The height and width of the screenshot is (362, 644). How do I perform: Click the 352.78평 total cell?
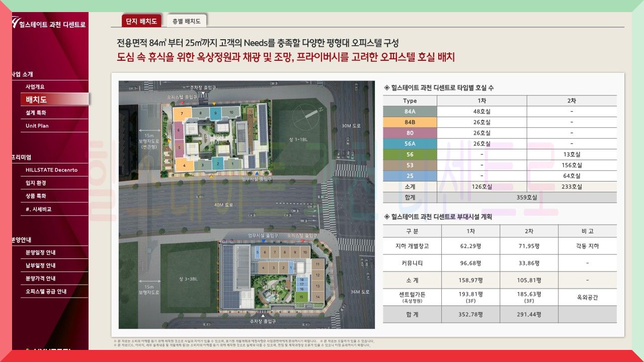click(471, 314)
